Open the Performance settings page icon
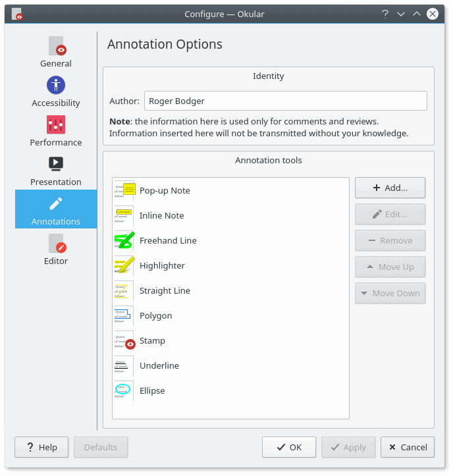The width and height of the screenshot is (453, 476). pyautogui.click(x=56, y=124)
